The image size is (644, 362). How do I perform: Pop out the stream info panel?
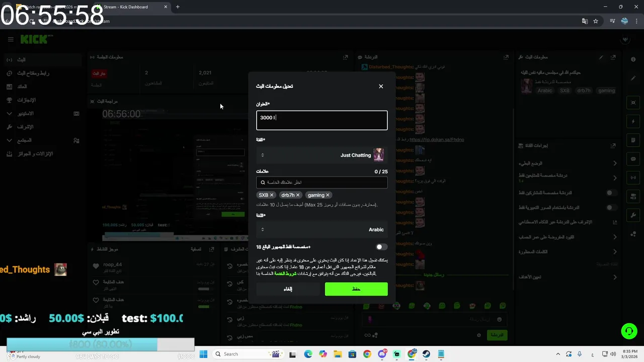pyautogui.click(x=613, y=57)
